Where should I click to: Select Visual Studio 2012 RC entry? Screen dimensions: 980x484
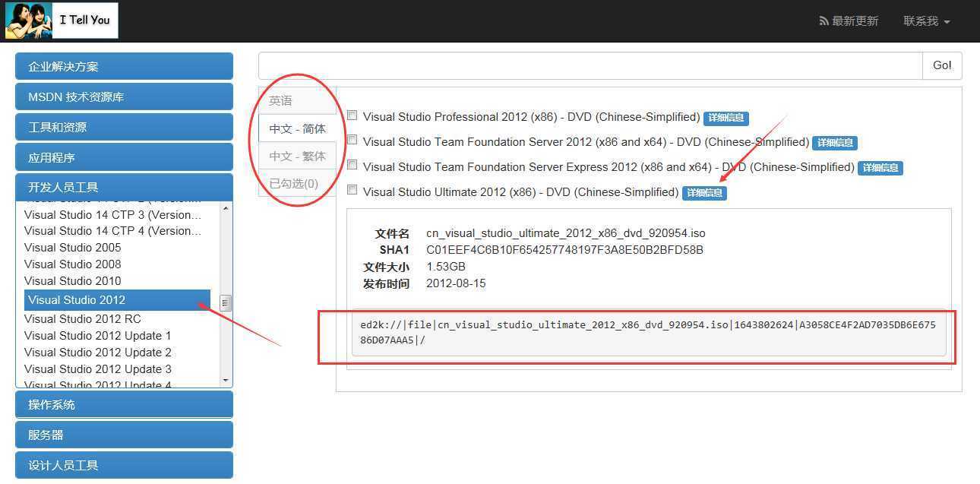pyautogui.click(x=83, y=319)
